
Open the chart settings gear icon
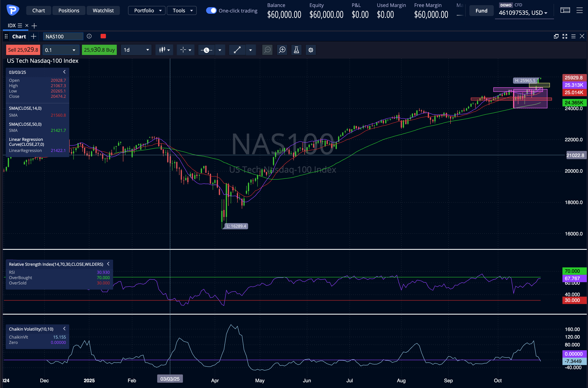pos(311,50)
